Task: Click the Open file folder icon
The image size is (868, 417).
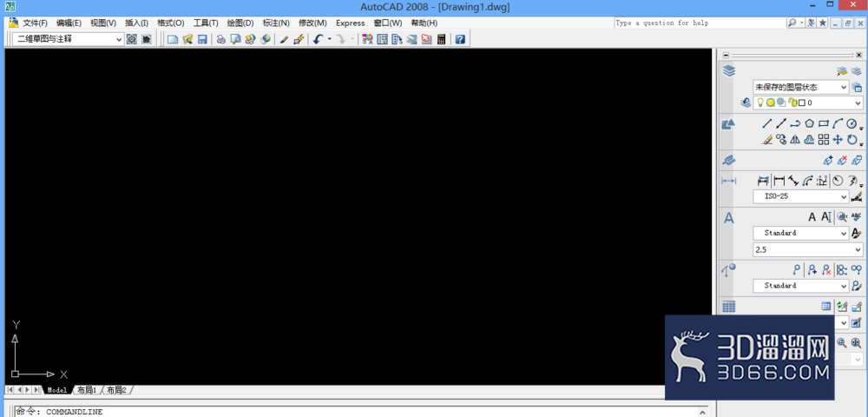Action: 187,39
